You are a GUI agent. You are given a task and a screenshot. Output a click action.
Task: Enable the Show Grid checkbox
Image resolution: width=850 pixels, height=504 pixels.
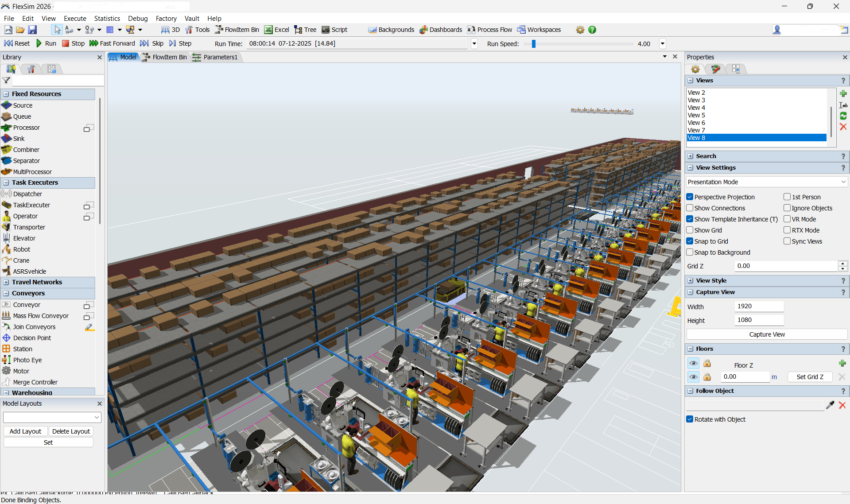690,230
